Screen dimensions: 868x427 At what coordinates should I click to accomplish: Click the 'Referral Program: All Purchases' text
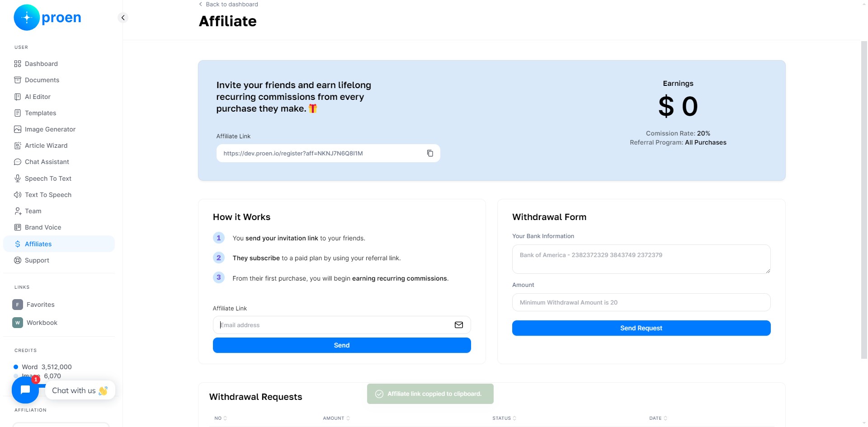678,142
